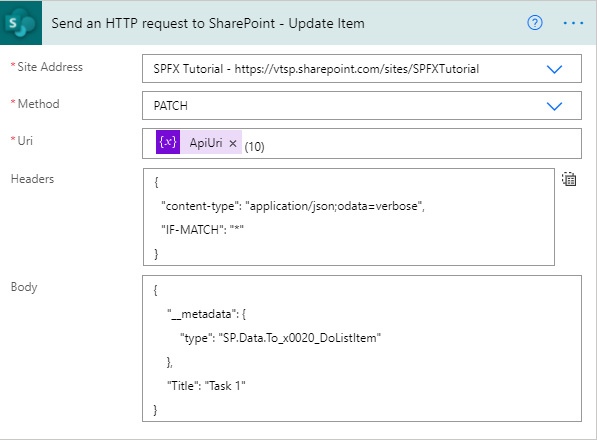Open the help question mark icon
The height and width of the screenshot is (440, 597).
click(535, 23)
